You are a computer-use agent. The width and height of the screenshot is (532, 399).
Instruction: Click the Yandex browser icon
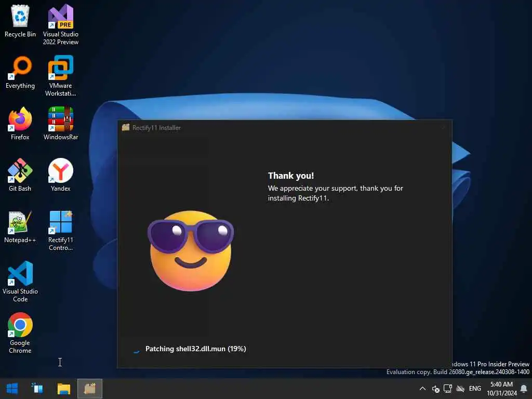tap(61, 175)
